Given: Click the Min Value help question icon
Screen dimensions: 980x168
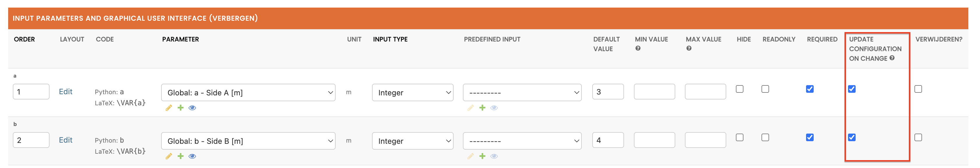Looking at the screenshot, I should 638,48.
